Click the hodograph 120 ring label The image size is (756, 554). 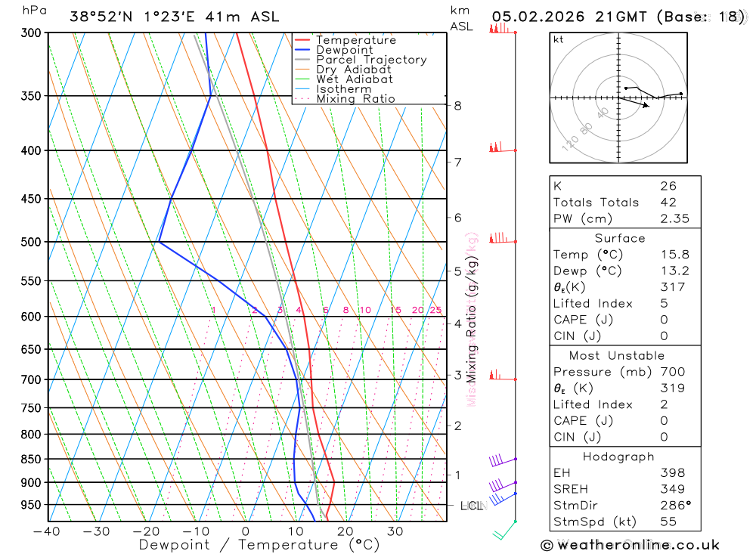[570, 143]
